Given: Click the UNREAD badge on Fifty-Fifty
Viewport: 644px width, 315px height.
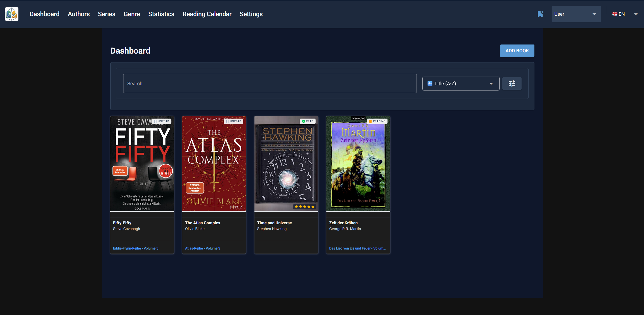Looking at the screenshot, I should pos(162,121).
